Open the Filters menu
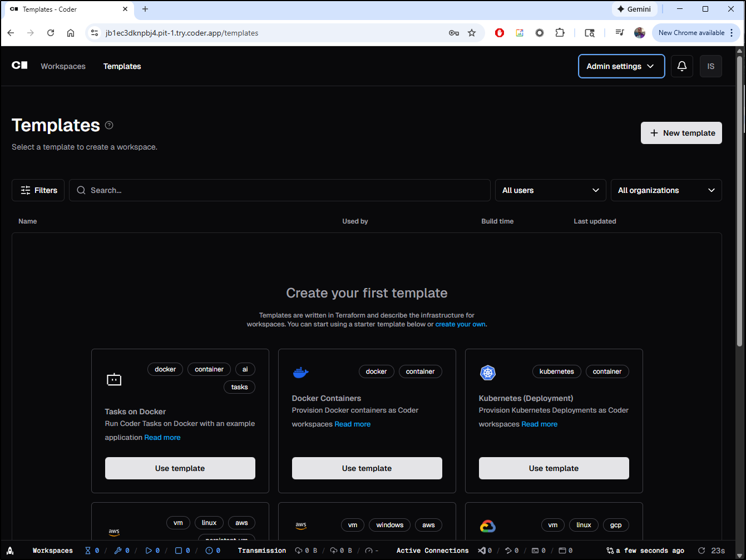This screenshot has height=560, width=746. pyautogui.click(x=38, y=190)
